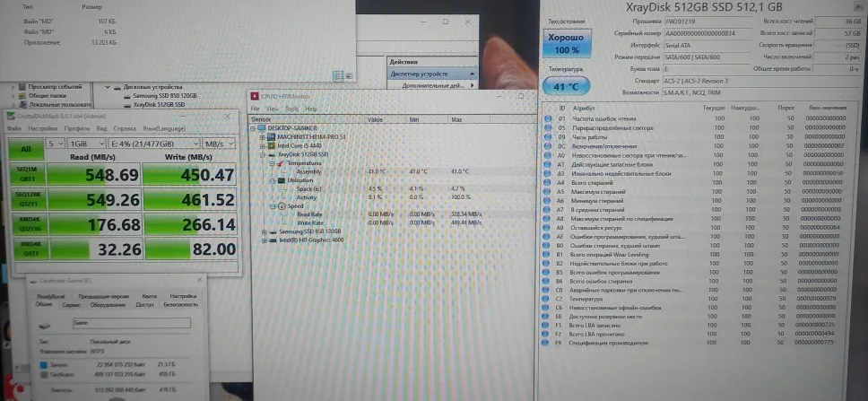Collapse Дисковые устройства category

tap(107, 87)
